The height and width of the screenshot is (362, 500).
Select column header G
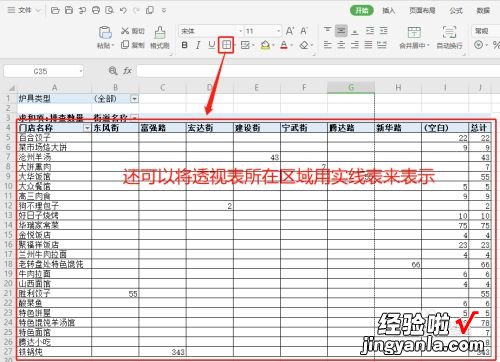351,88
